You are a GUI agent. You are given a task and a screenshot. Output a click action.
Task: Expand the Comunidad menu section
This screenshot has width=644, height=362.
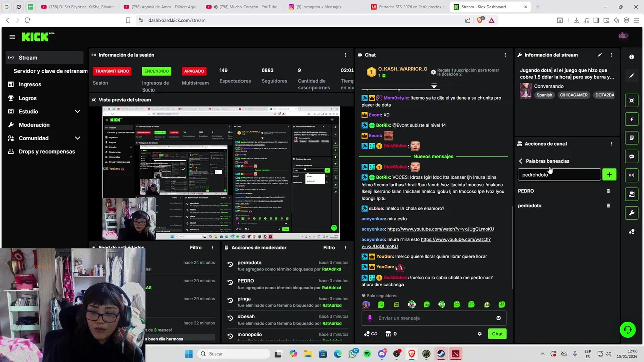tap(77, 138)
